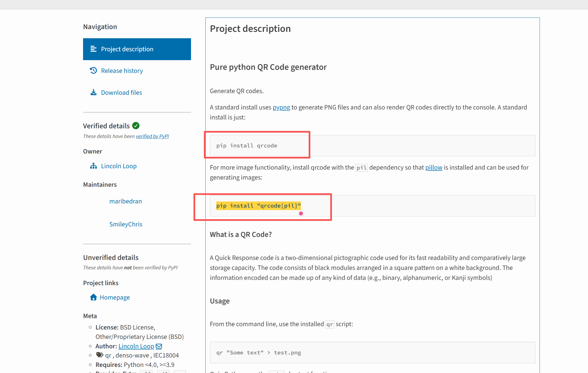Click the green verified checkmark badge
Screen dimensions: 588x373
[136, 126]
